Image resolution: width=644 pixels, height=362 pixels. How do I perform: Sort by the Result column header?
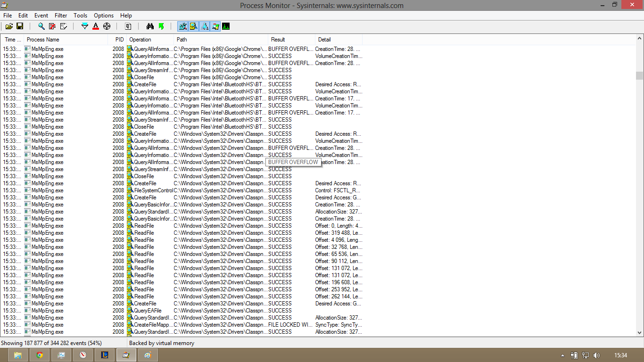(x=291, y=40)
